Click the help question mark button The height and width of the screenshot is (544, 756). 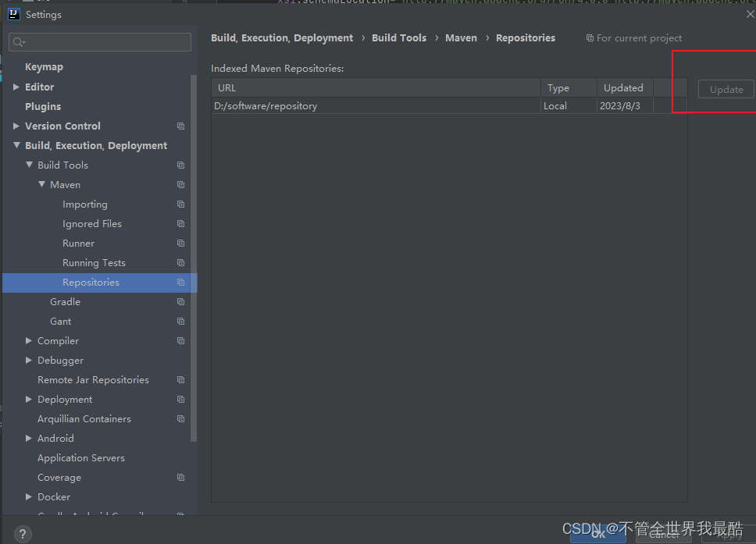[x=23, y=533]
